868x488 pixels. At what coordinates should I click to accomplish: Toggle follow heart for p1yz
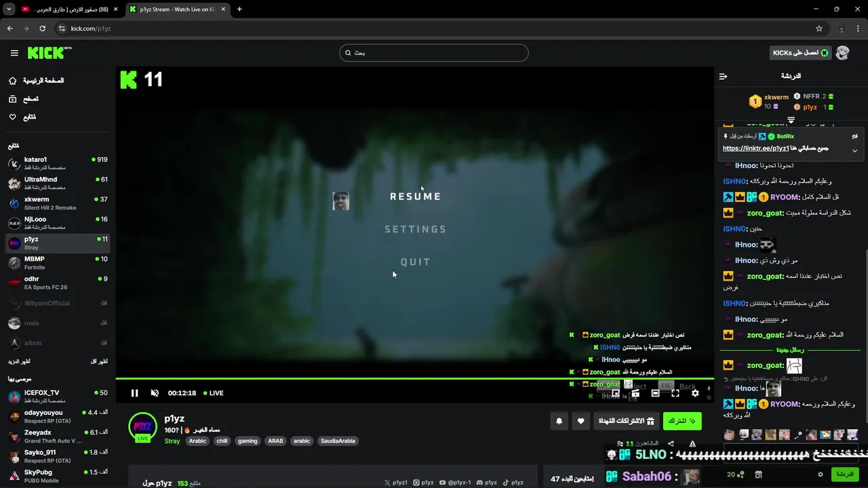[x=580, y=421]
